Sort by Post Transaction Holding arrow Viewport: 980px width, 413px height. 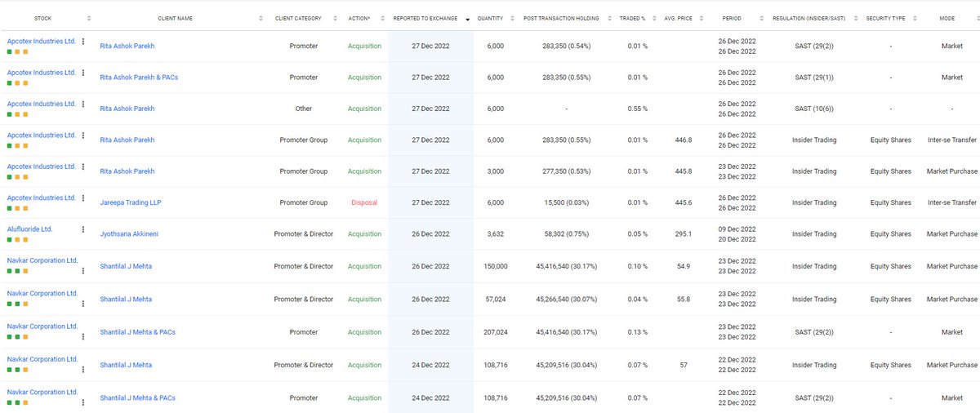coord(608,18)
